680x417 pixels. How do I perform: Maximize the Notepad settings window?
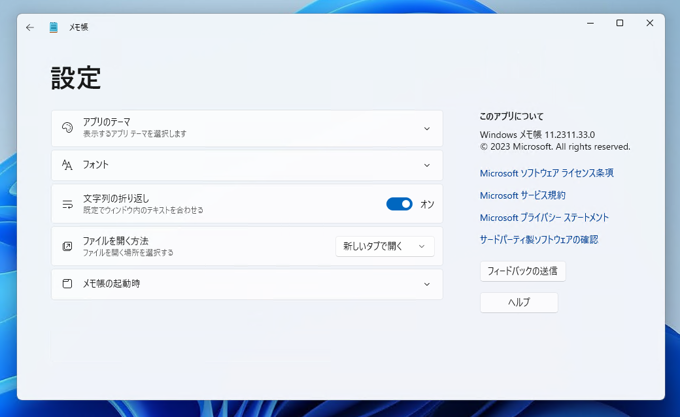[620, 23]
